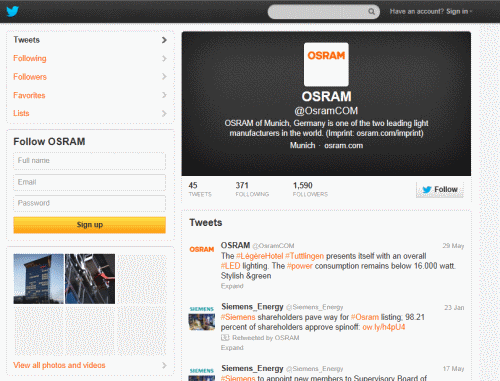Click the Full name input field
The height and width of the screenshot is (381, 500).
(89, 161)
